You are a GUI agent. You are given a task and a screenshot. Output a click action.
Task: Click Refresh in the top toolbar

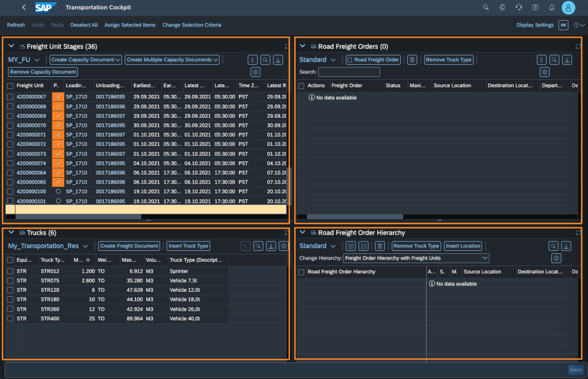(x=16, y=25)
